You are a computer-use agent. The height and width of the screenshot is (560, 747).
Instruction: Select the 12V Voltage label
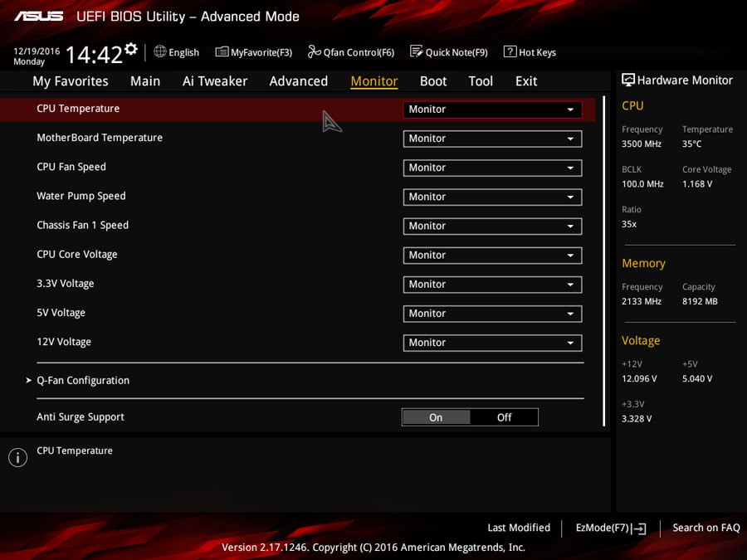[64, 342]
